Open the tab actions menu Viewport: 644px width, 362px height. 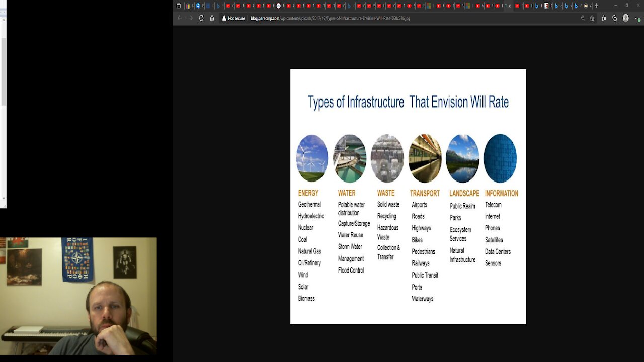click(x=179, y=6)
